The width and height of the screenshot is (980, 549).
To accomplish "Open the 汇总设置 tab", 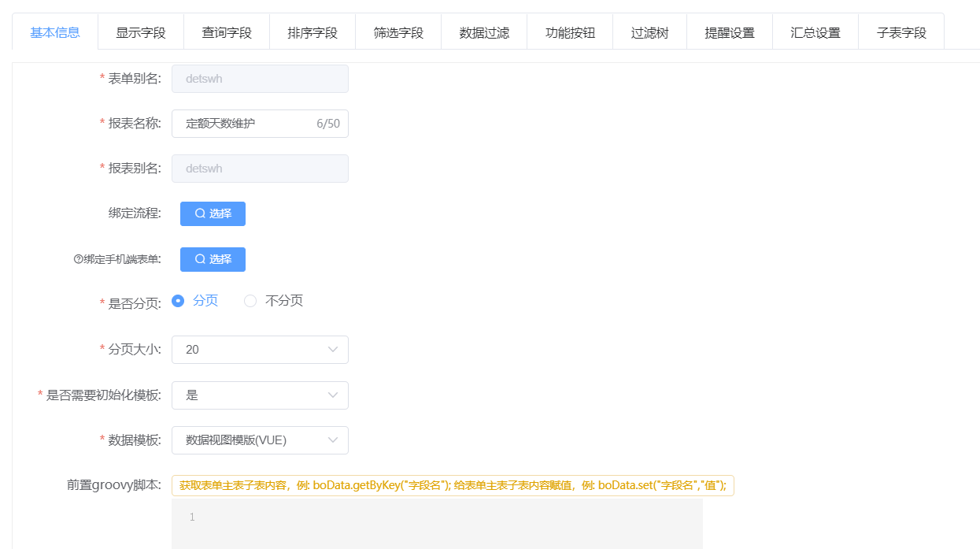I will coord(815,32).
